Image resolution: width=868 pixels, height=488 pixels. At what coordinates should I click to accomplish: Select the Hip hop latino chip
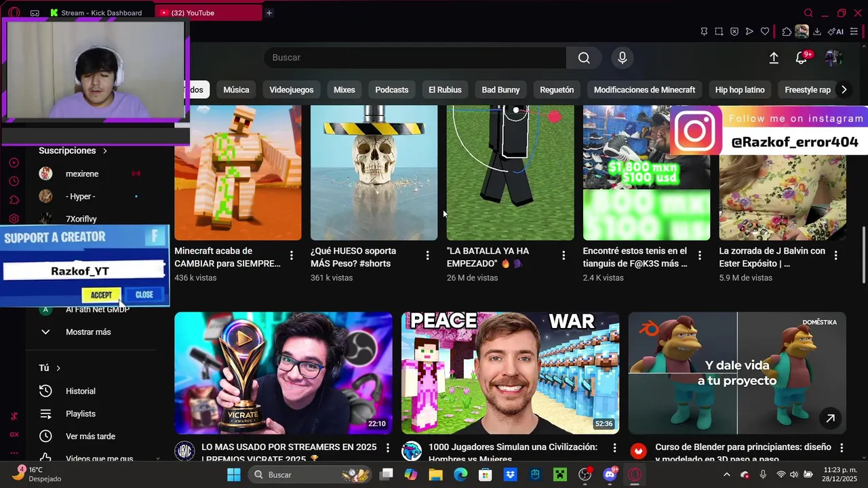point(740,89)
